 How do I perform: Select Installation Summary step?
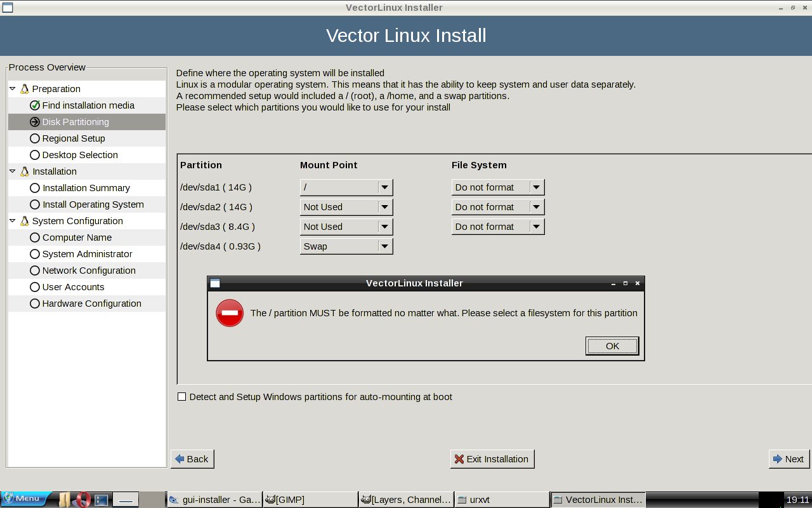pos(87,188)
